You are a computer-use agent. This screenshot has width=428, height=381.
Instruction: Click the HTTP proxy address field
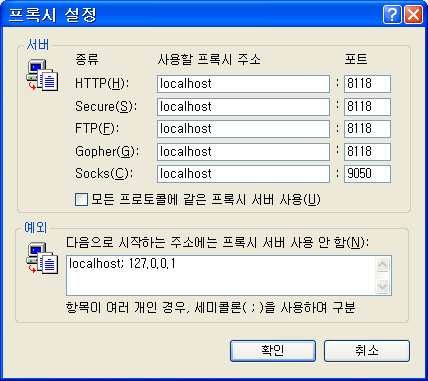coord(243,84)
